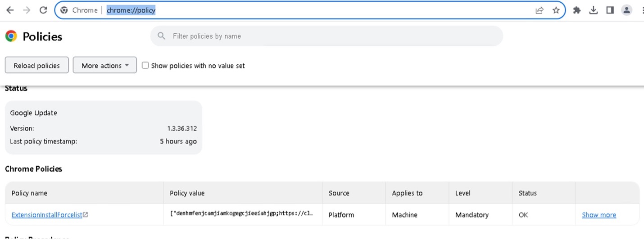644x240 pixels.
Task: Open the profile avatar icon
Action: pos(626,10)
